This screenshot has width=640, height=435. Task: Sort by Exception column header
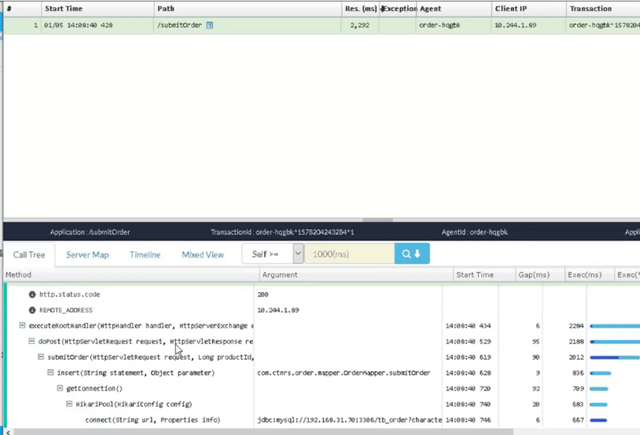398,9
